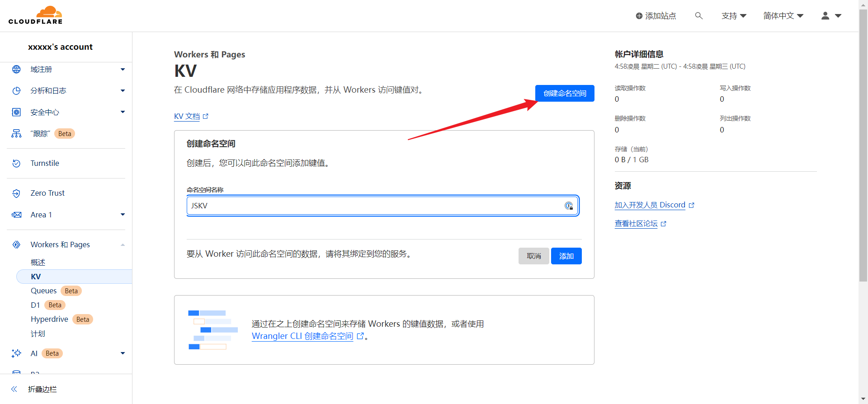Click the 添加 button
The image size is (868, 404).
(566, 256)
